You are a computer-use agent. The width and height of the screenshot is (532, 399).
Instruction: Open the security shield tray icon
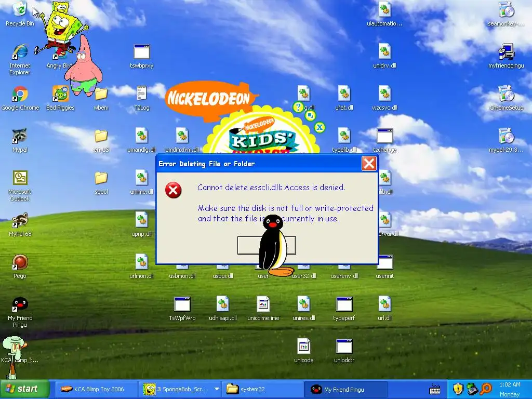pos(458,389)
